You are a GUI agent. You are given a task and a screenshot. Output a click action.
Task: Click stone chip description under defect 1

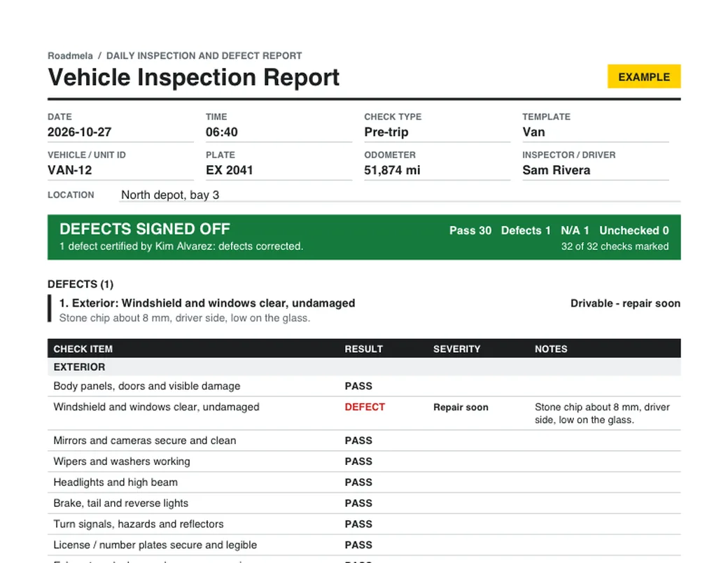coord(184,318)
